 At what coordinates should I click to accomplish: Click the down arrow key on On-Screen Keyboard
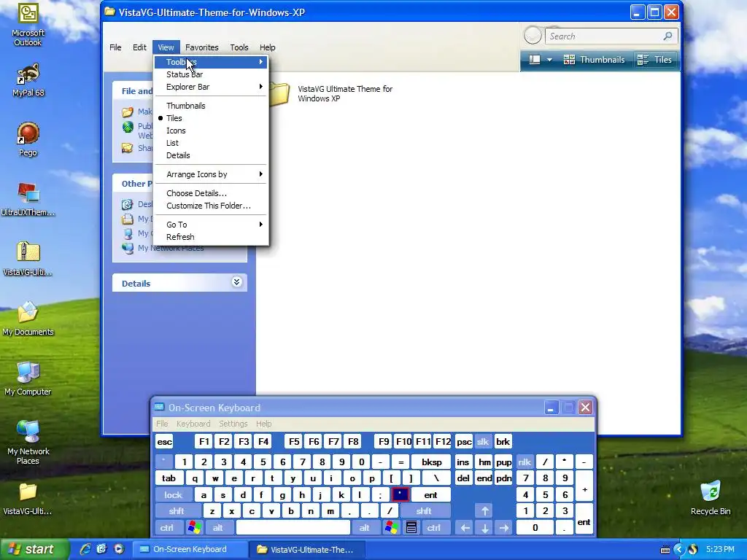[x=484, y=528]
